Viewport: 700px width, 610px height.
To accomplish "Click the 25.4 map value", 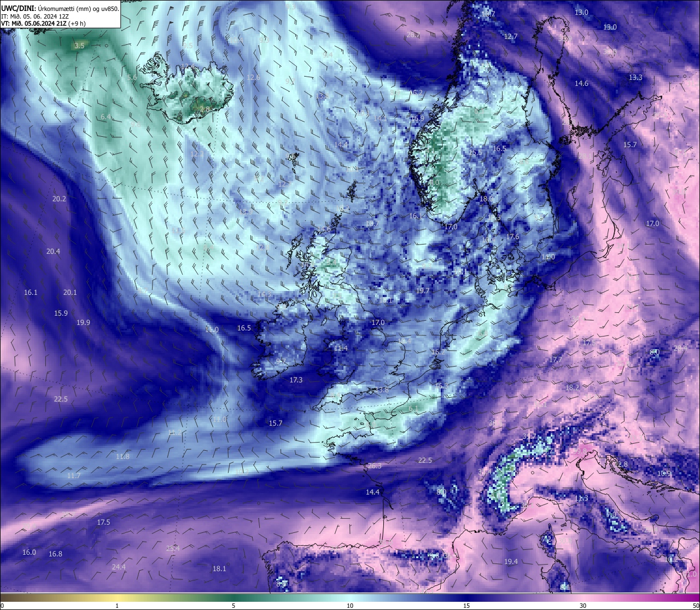I will (x=173, y=549).
